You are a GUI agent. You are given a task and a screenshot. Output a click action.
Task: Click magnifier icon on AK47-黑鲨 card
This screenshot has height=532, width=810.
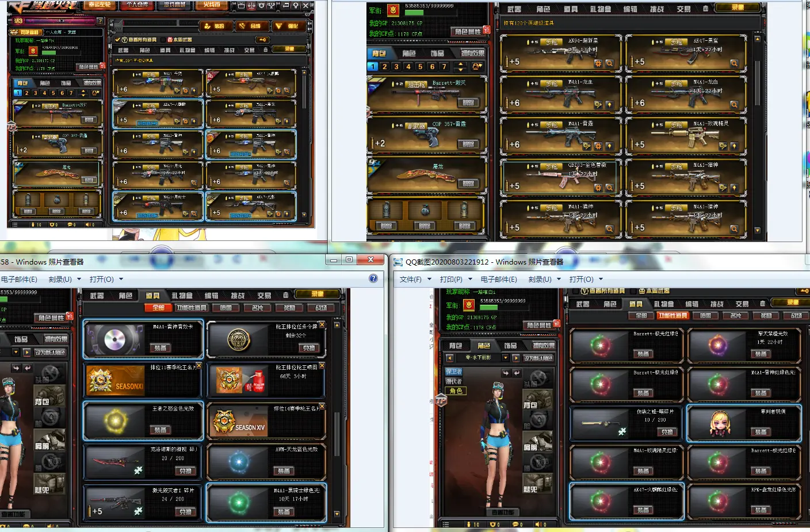point(734,63)
